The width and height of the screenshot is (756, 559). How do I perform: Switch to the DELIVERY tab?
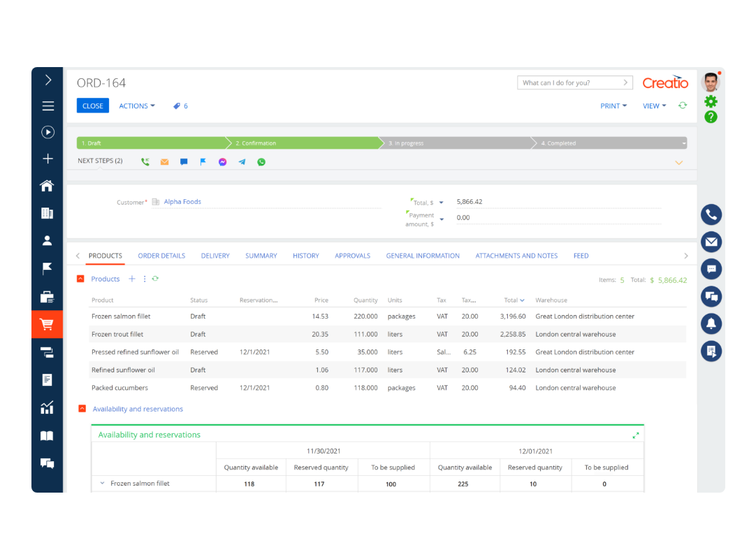[x=215, y=256]
